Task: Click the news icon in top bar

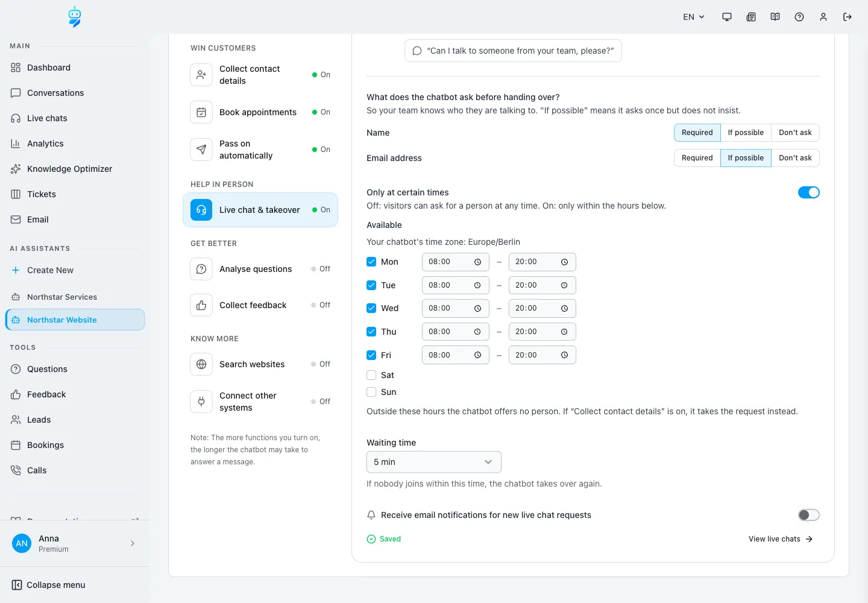Action: (751, 17)
